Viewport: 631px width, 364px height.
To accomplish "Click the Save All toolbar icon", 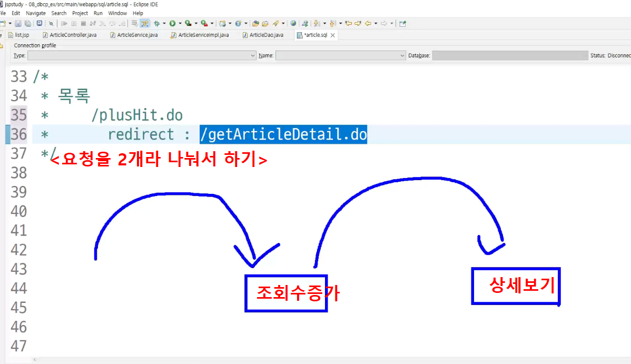I will pyautogui.click(x=28, y=23).
